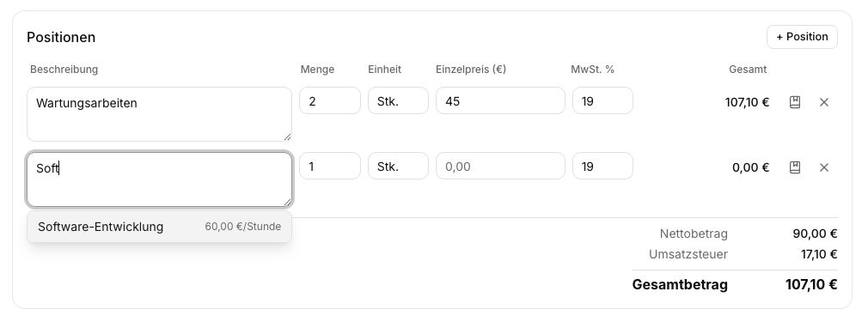Click the Beschreibung column header

tap(64, 70)
